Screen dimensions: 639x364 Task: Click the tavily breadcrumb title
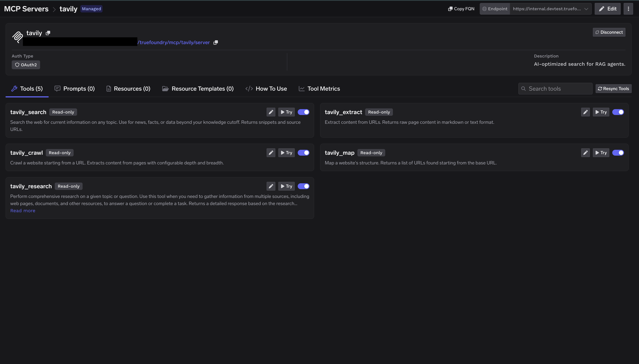(x=68, y=9)
